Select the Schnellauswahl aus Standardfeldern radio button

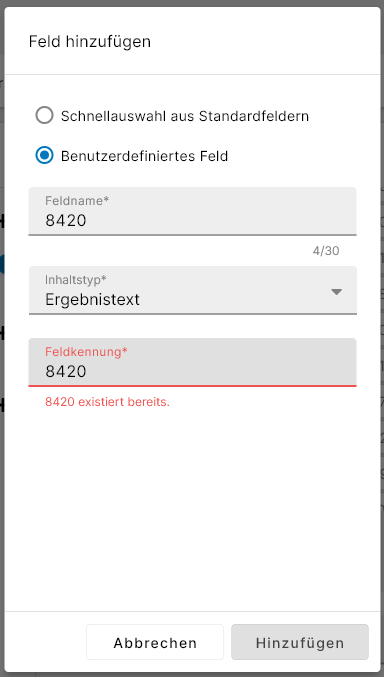coord(44,116)
